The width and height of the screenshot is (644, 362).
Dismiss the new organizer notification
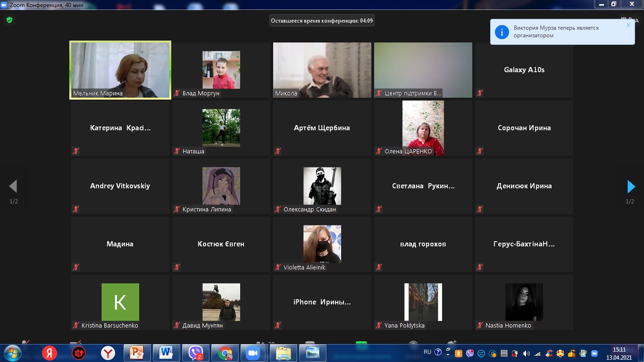point(628,25)
